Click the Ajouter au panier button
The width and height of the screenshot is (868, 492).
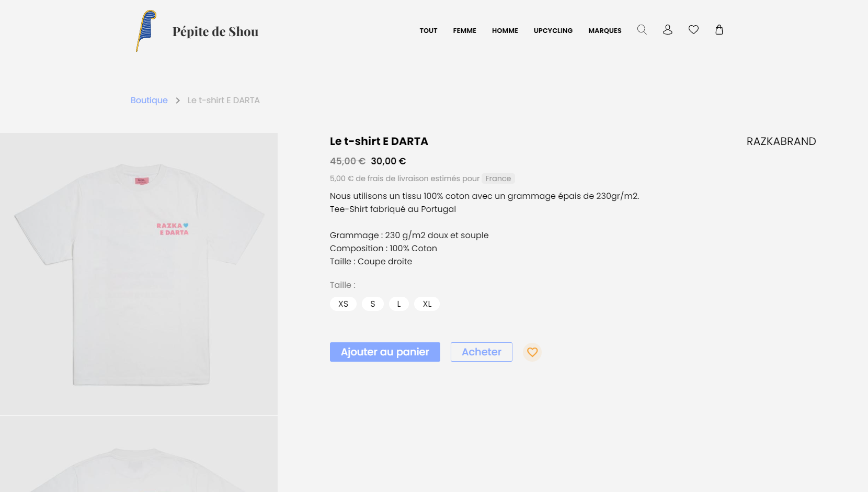pos(385,352)
